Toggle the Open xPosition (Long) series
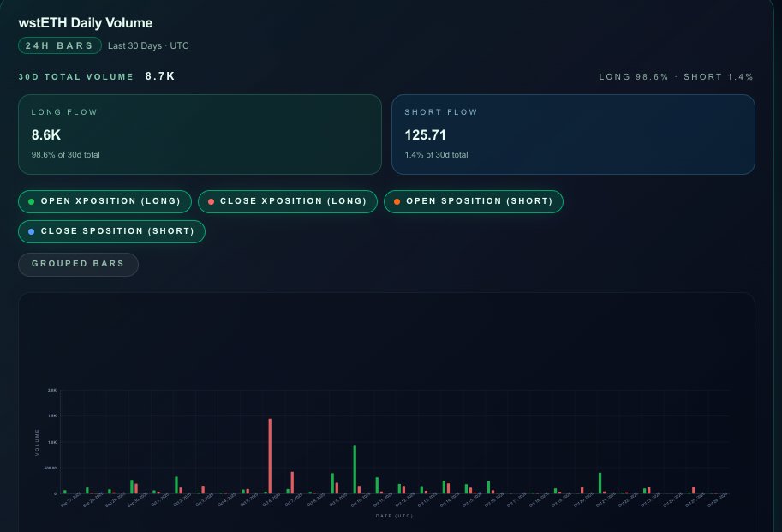 pos(104,201)
